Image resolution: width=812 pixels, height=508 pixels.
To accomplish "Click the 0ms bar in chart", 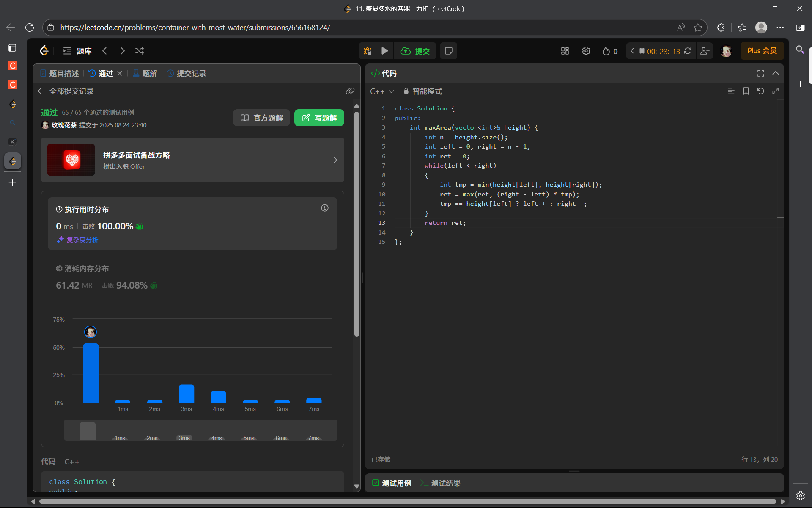I will 91,373.
